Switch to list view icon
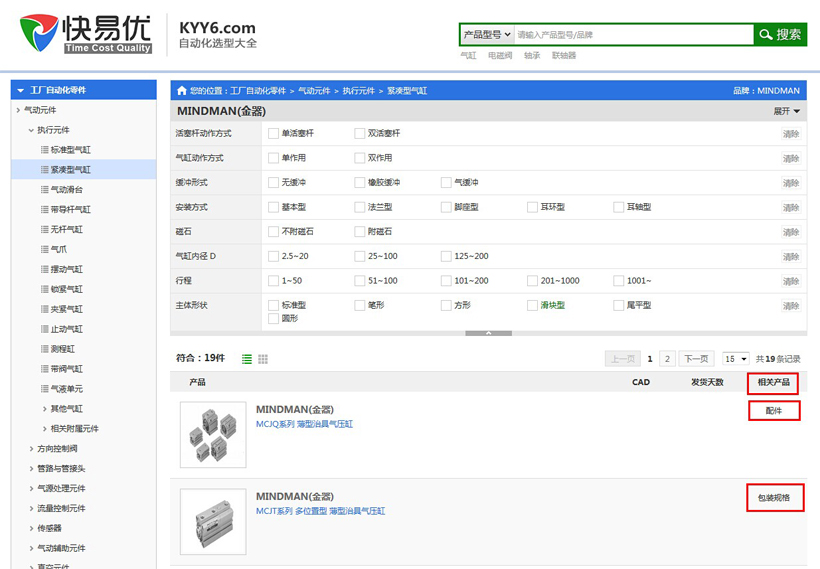This screenshot has width=820, height=569. tap(247, 359)
